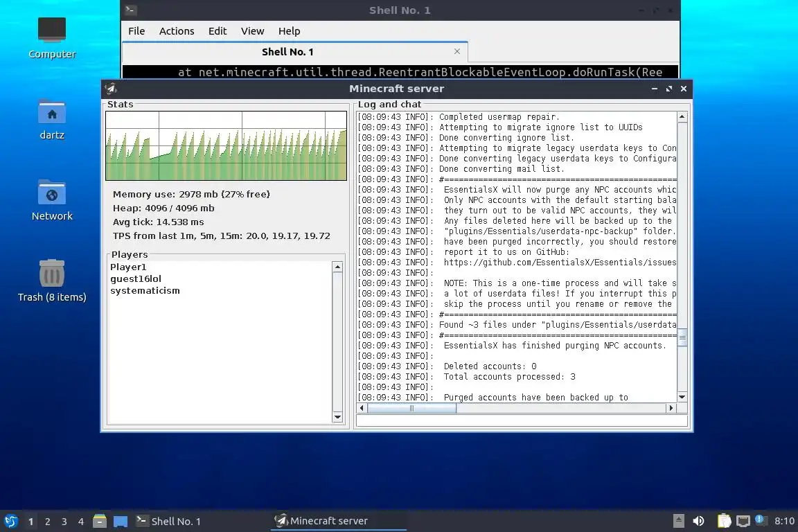798x532 pixels.
Task: Click the 8:10 clock in the taskbar
Action: coord(784,521)
